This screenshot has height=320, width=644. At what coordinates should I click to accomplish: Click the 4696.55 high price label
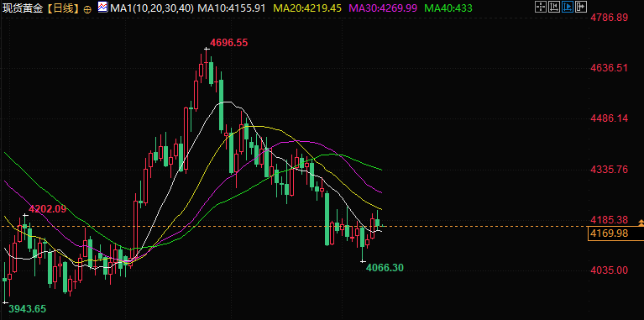[229, 43]
